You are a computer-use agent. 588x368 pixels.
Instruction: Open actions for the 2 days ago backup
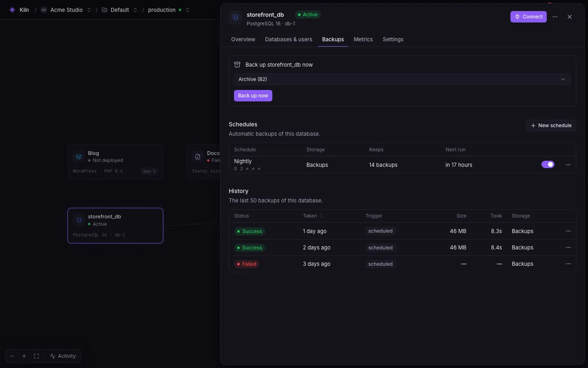568,247
